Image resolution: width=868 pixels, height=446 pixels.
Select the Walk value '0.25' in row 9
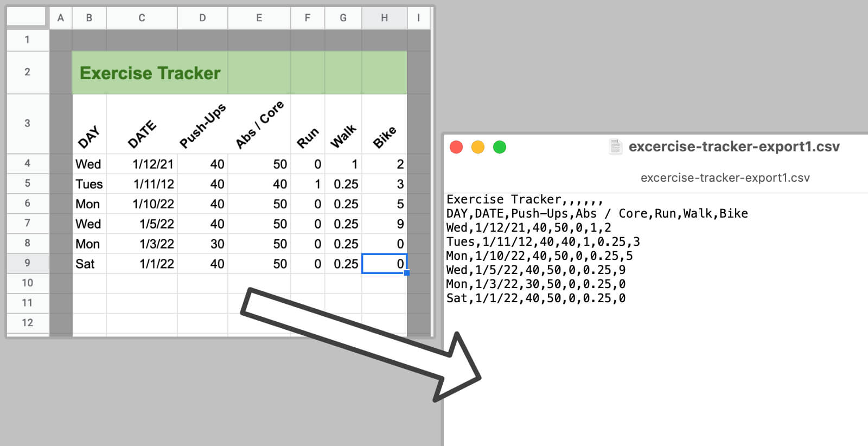pos(343,264)
